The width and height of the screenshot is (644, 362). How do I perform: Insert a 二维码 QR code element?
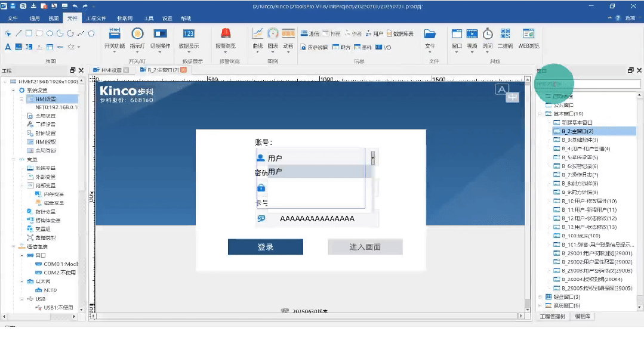(505, 35)
